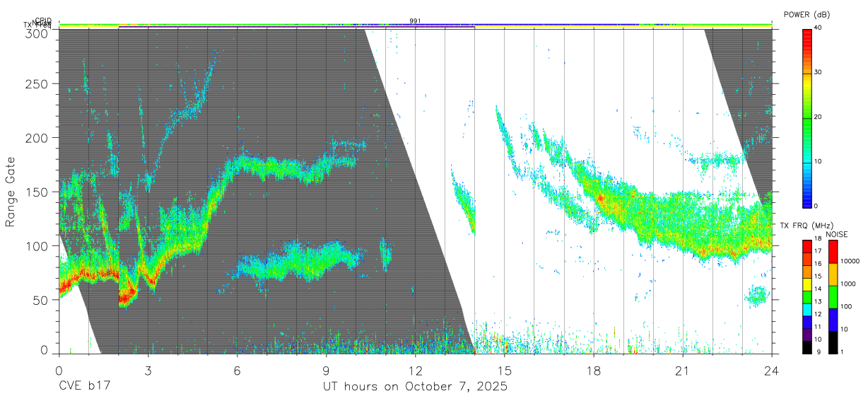The height and width of the screenshot is (401, 868).
Task: Click the NOISE colorbar strip
Action: click(x=833, y=296)
